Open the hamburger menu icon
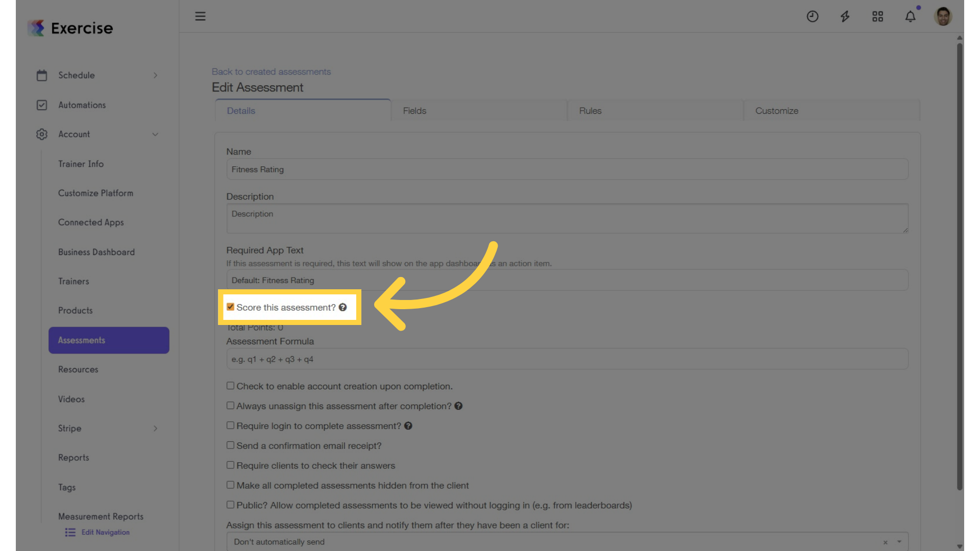The image size is (980, 551). 200,16
